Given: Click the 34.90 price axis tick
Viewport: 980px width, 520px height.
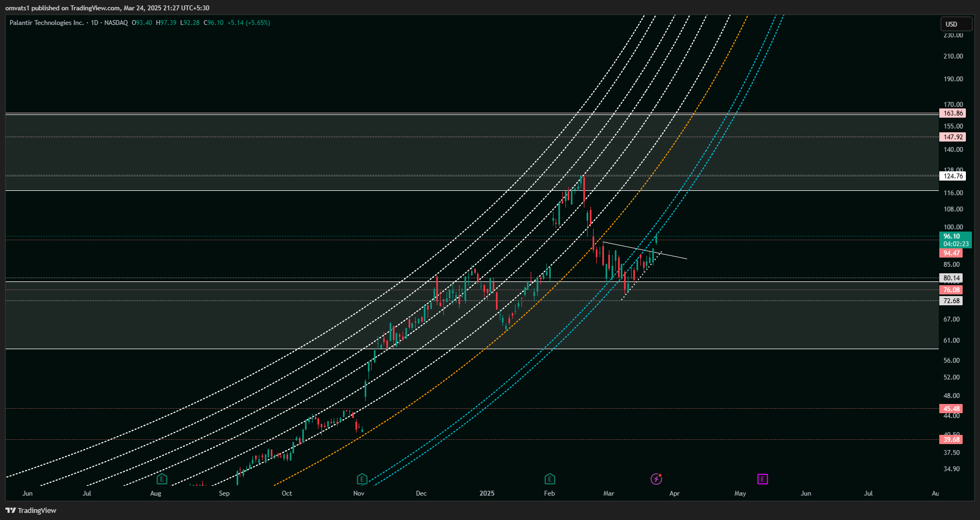Looking at the screenshot, I should pyautogui.click(x=952, y=469).
